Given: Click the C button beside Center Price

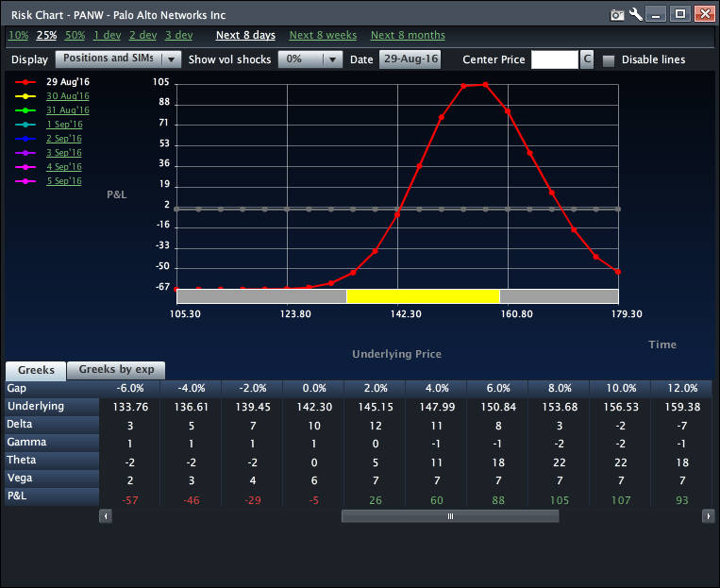Looking at the screenshot, I should tap(587, 59).
